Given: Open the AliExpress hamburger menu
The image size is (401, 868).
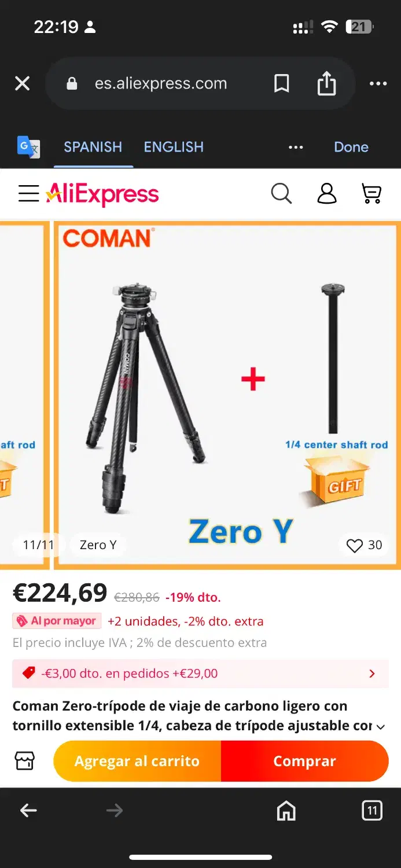Looking at the screenshot, I should coord(28,193).
